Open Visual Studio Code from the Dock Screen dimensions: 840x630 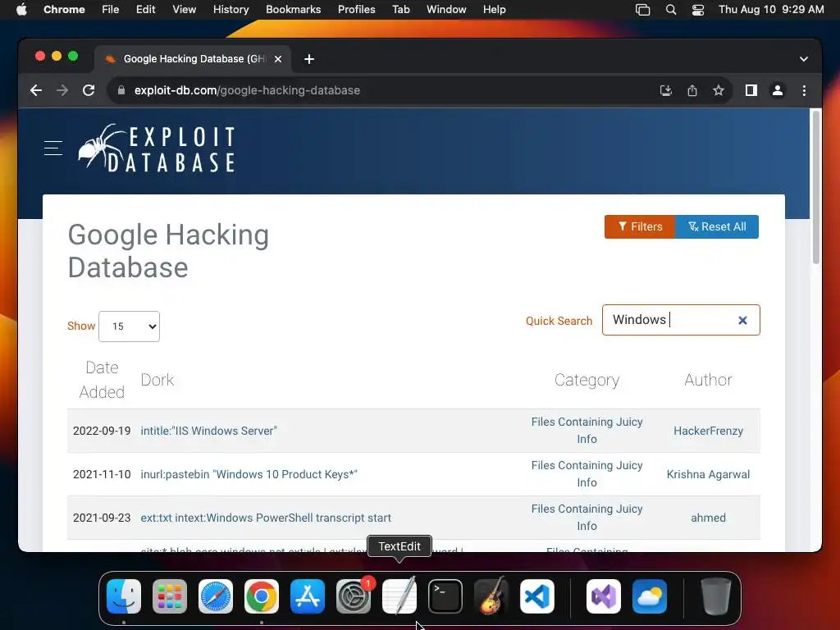(537, 596)
